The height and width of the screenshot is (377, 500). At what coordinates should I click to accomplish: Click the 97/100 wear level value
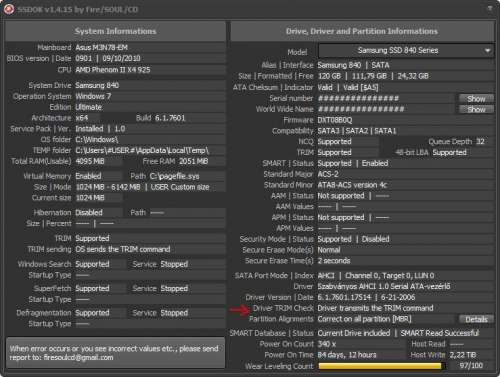471,366
